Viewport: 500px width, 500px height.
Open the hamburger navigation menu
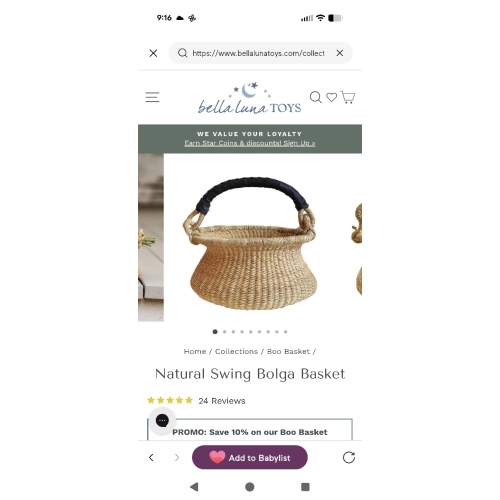point(152,97)
